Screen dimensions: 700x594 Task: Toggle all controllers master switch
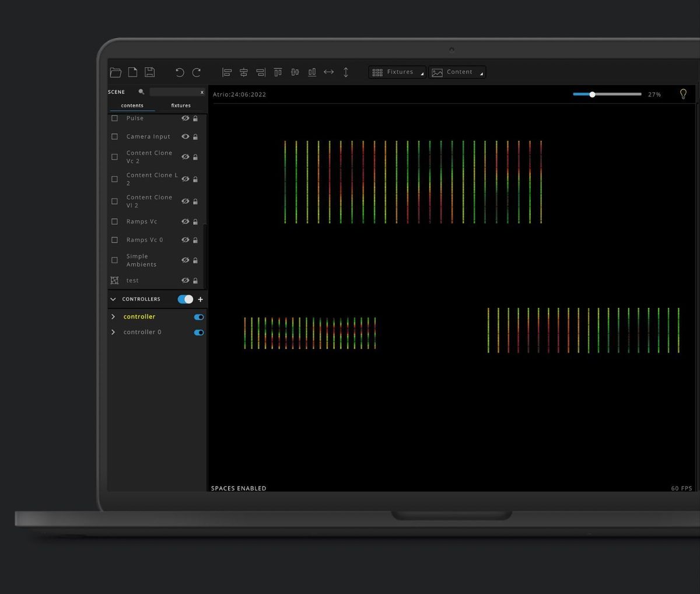185,299
